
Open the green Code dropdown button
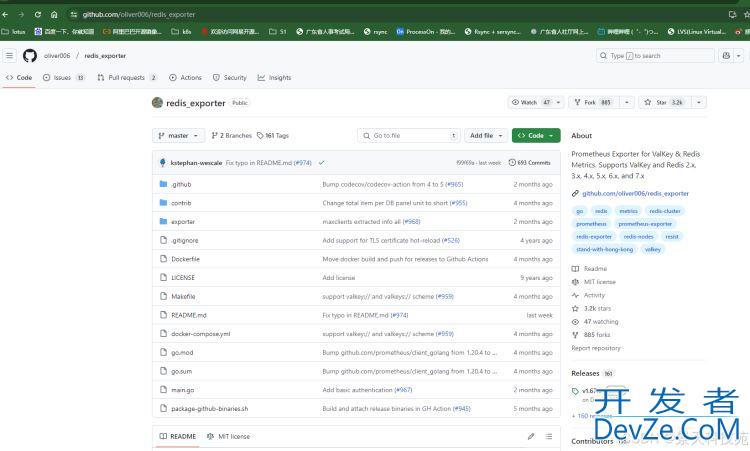536,136
